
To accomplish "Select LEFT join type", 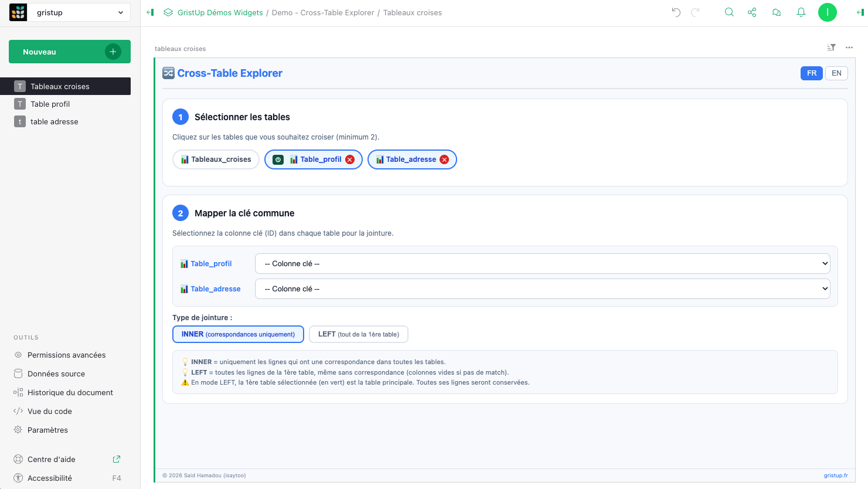I will click(x=358, y=334).
